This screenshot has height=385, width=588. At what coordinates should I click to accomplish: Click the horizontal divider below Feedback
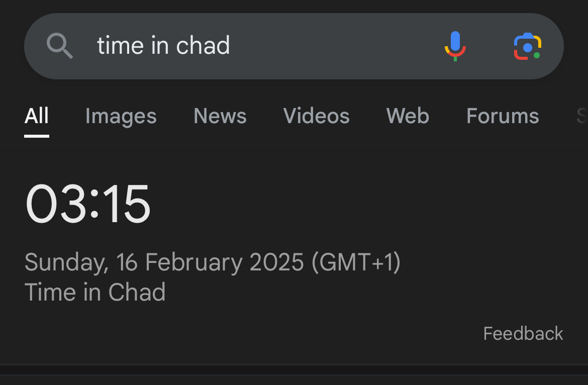pos(294,364)
